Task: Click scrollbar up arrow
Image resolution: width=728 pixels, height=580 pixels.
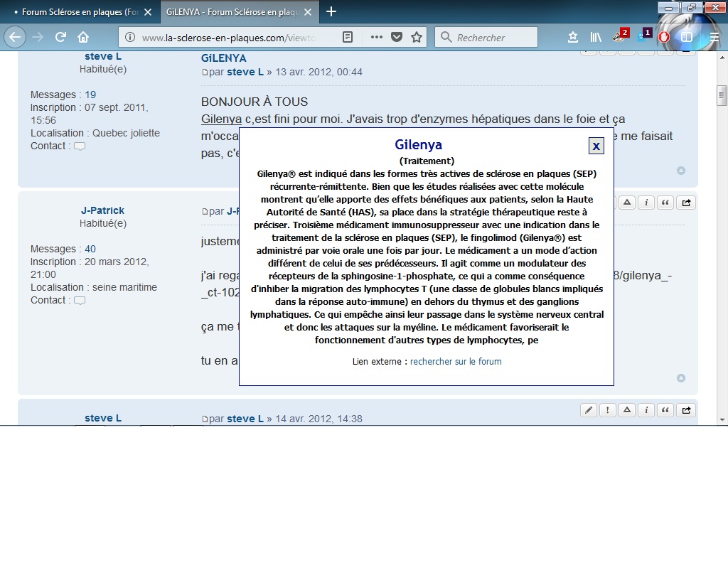Action: tap(722, 58)
